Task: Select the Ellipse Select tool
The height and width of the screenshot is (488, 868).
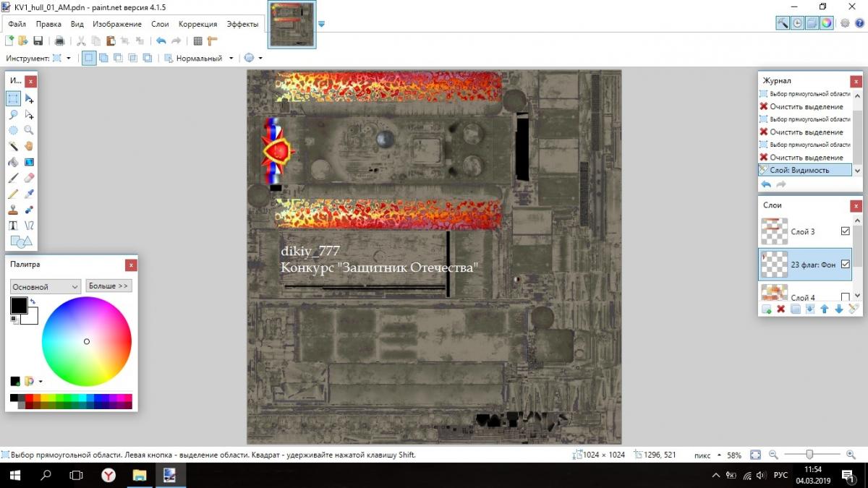Action: [13, 130]
